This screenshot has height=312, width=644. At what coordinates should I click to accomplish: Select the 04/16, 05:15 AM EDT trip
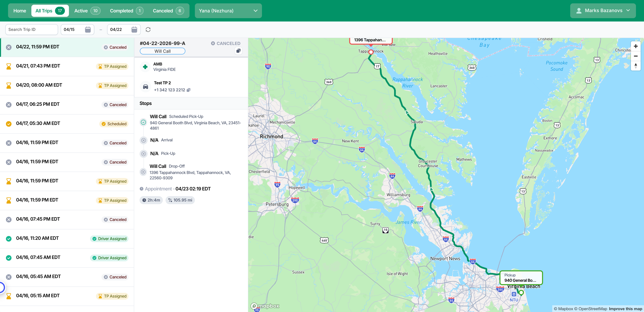(67, 296)
